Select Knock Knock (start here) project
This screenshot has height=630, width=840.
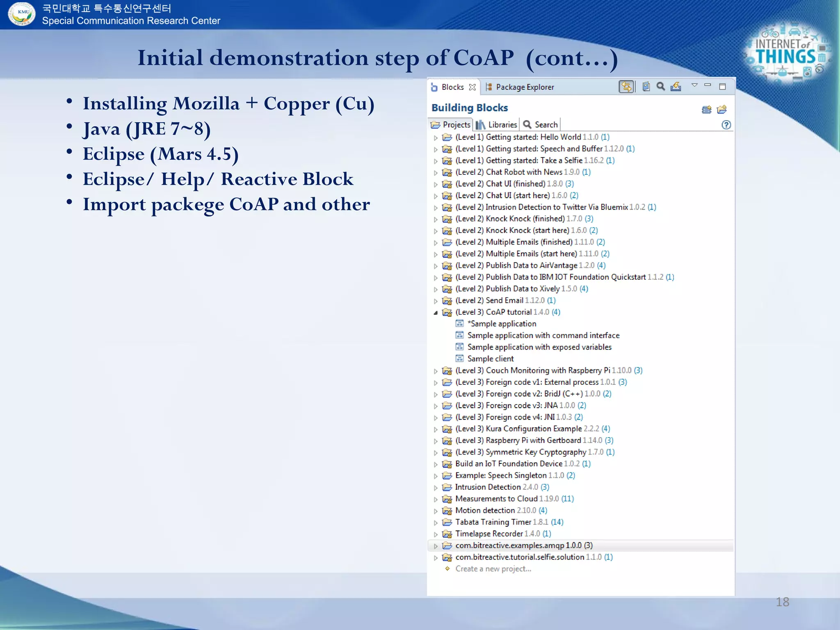point(527,231)
